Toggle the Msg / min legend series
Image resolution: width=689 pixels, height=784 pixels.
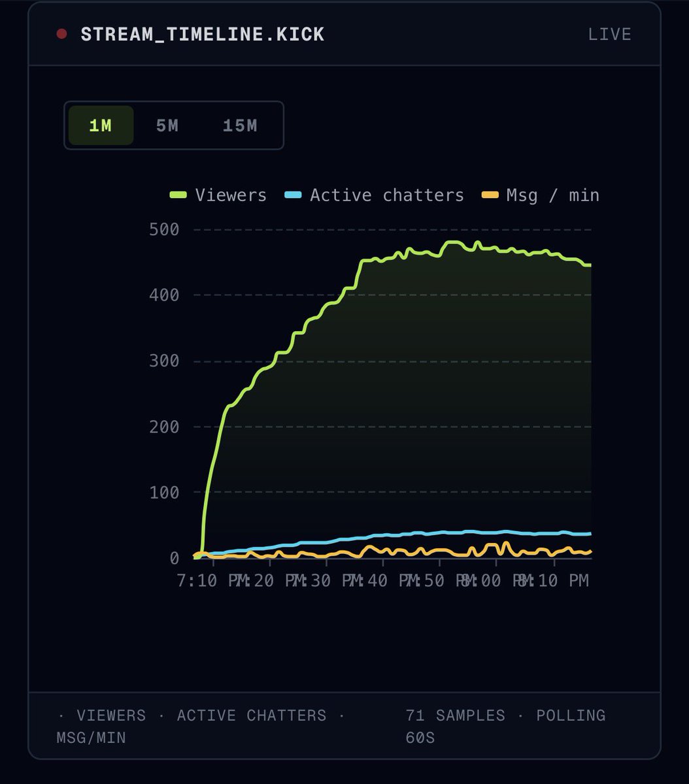point(540,195)
